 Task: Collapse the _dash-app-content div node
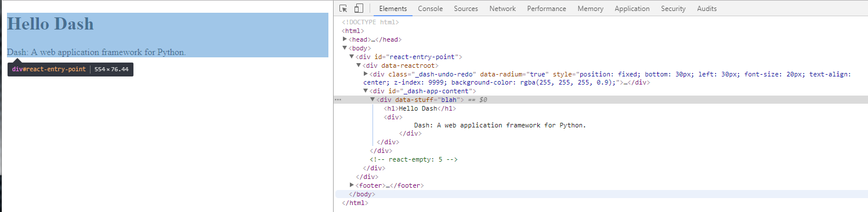point(366,90)
